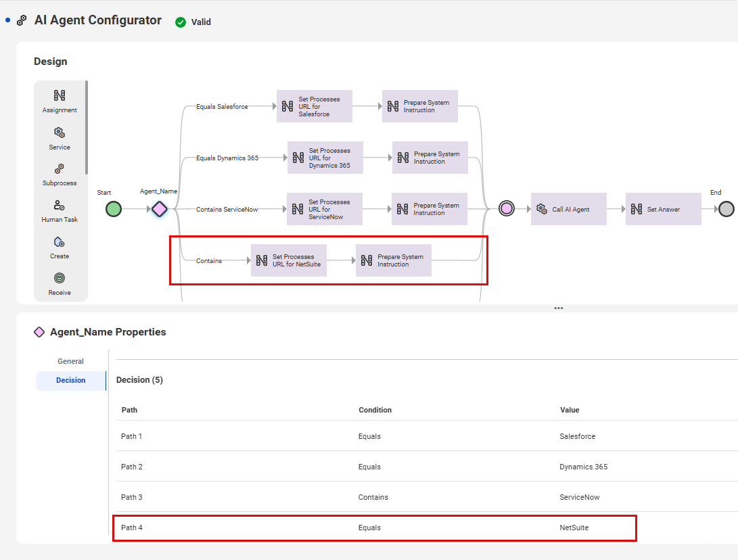
Task: Click the pink merge gateway circle
Action: coord(507,208)
